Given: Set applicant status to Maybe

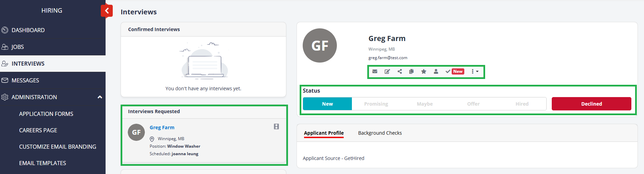Looking at the screenshot, I should point(425,104).
